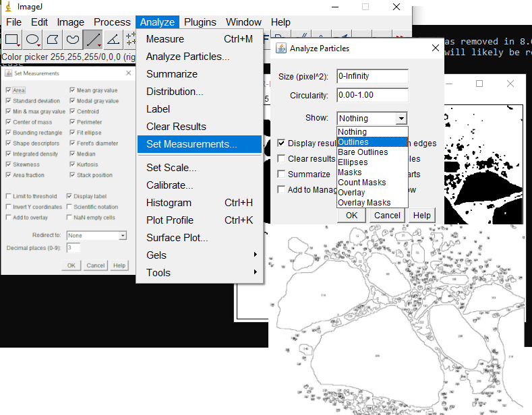Viewport: 532px width, 415px height.
Task: Open the Plugins menu
Action: (x=200, y=22)
